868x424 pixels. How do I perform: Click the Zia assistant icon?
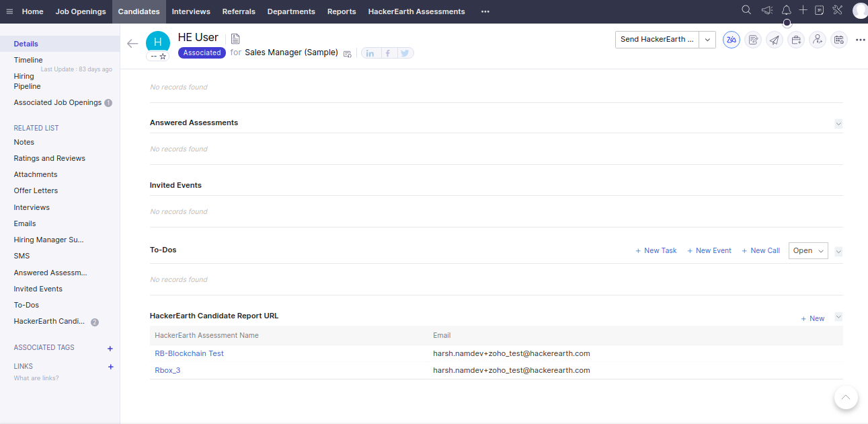[732, 40]
